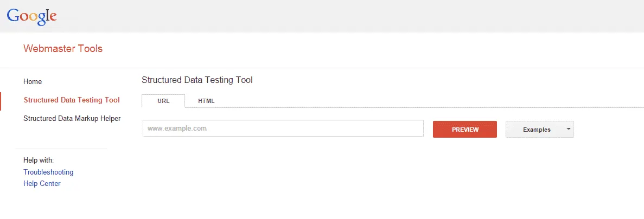Click the Structured Data Testing Tool page heading
This screenshot has width=644, height=219.
[x=197, y=80]
